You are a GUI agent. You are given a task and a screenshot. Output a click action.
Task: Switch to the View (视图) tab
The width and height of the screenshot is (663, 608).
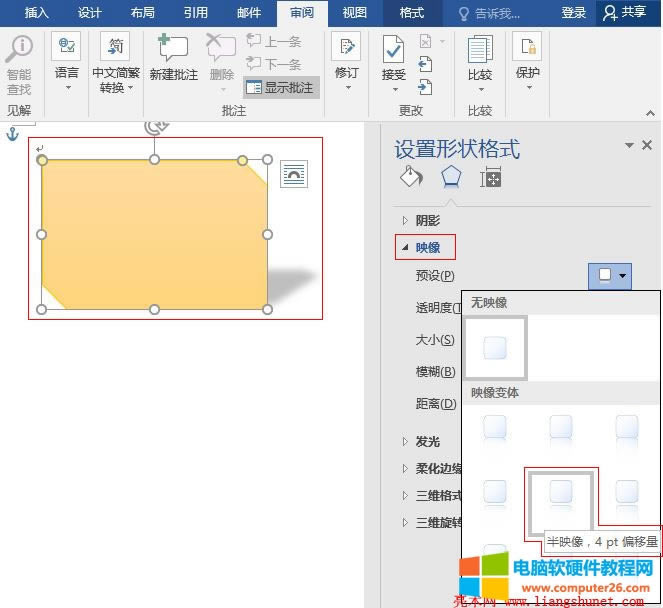pyautogui.click(x=355, y=13)
